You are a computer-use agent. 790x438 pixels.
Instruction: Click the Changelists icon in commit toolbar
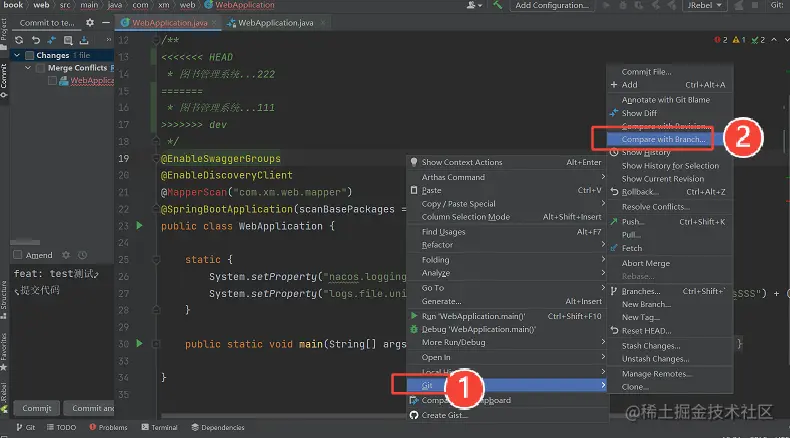[x=68, y=40]
